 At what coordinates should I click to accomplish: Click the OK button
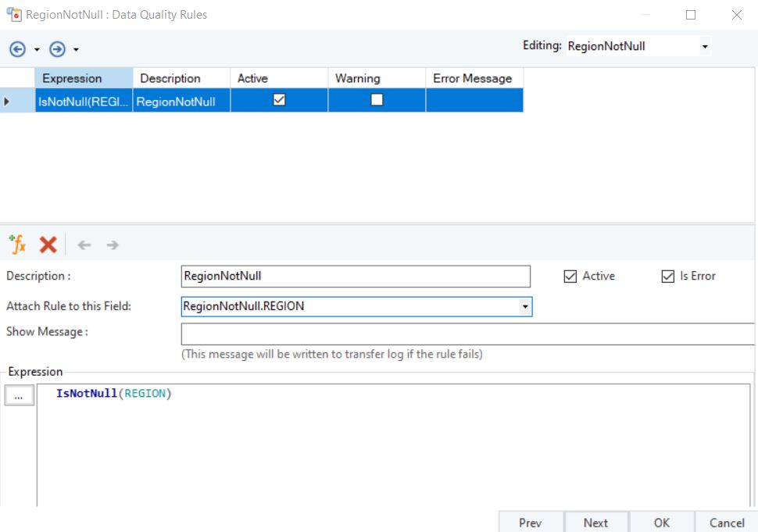point(662,523)
